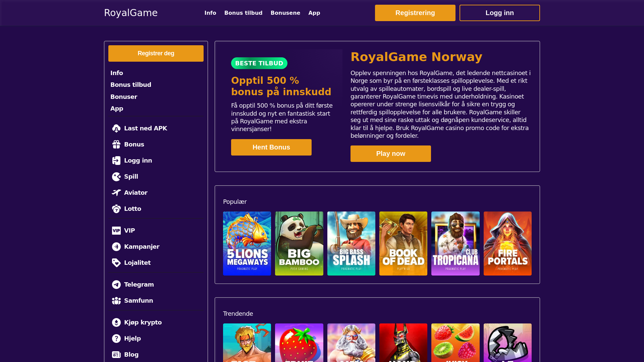Click the Blog newspaper icon
This screenshot has width=644, height=362.
[116, 355]
